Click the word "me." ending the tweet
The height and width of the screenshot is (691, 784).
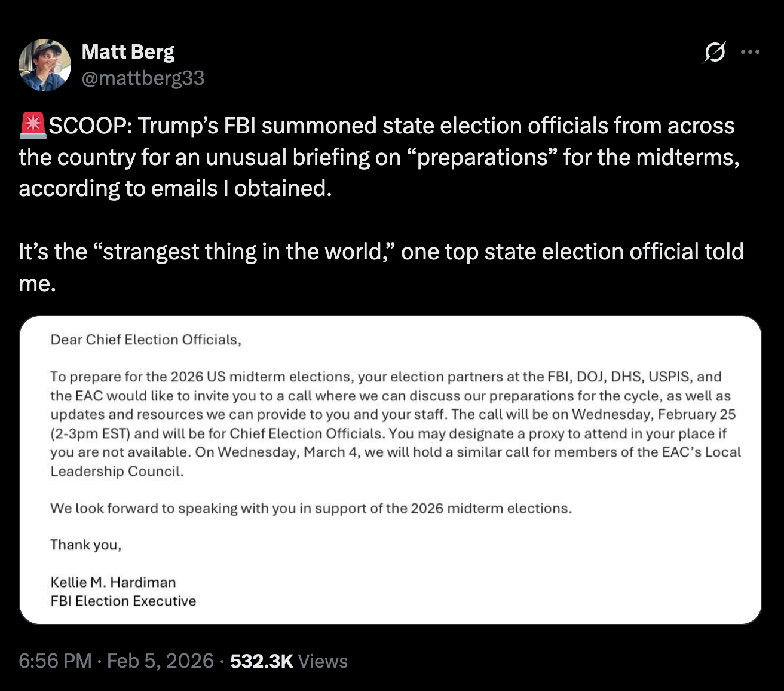37,283
